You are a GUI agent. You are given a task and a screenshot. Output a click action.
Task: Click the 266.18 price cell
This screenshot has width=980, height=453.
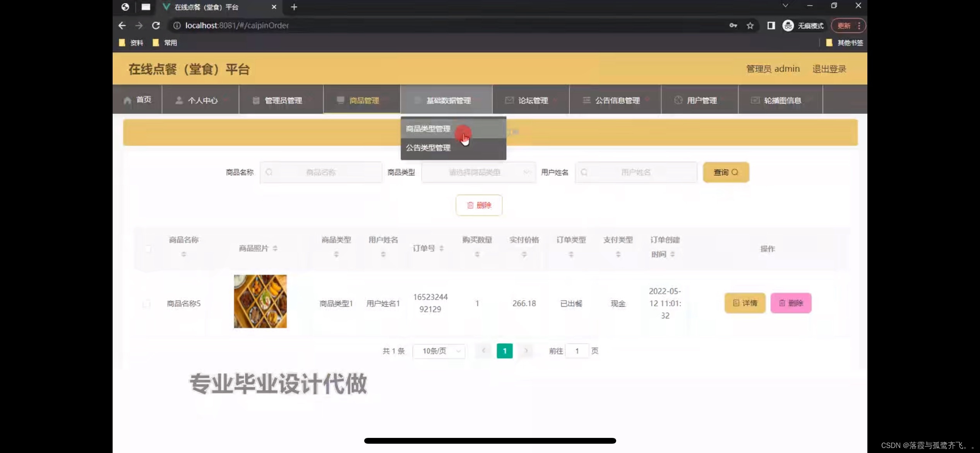click(x=524, y=303)
